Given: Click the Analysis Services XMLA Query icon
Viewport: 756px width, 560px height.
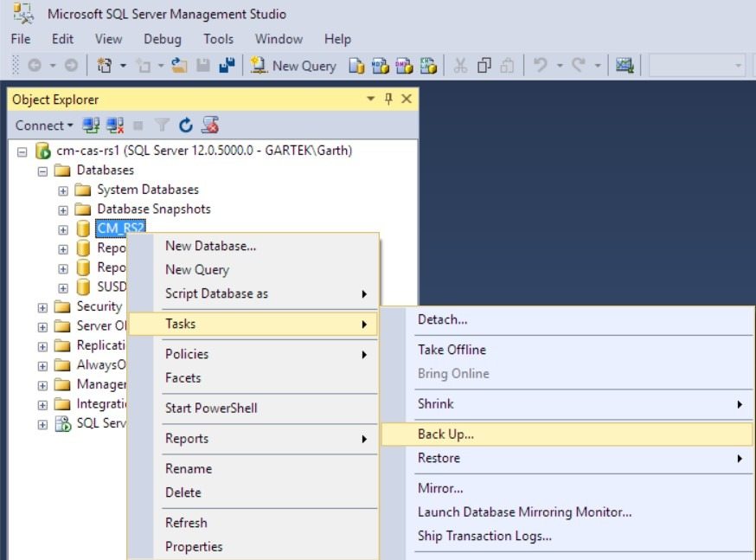Looking at the screenshot, I should (428, 66).
